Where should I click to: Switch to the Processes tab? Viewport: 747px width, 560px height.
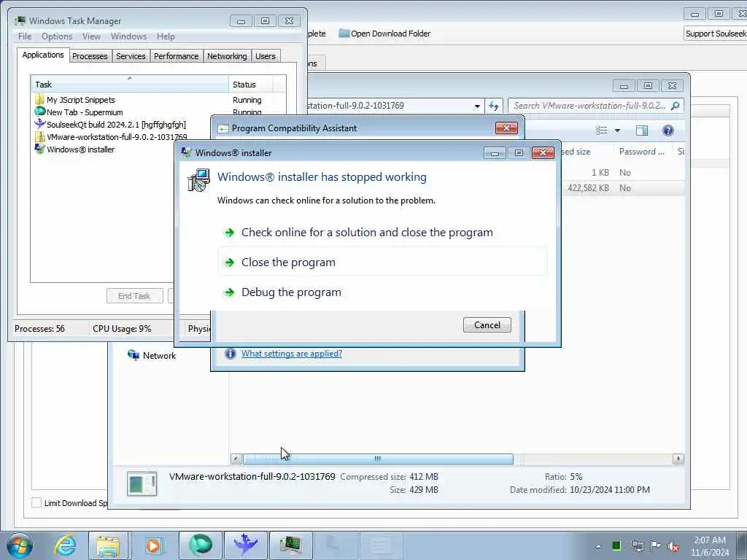90,56
